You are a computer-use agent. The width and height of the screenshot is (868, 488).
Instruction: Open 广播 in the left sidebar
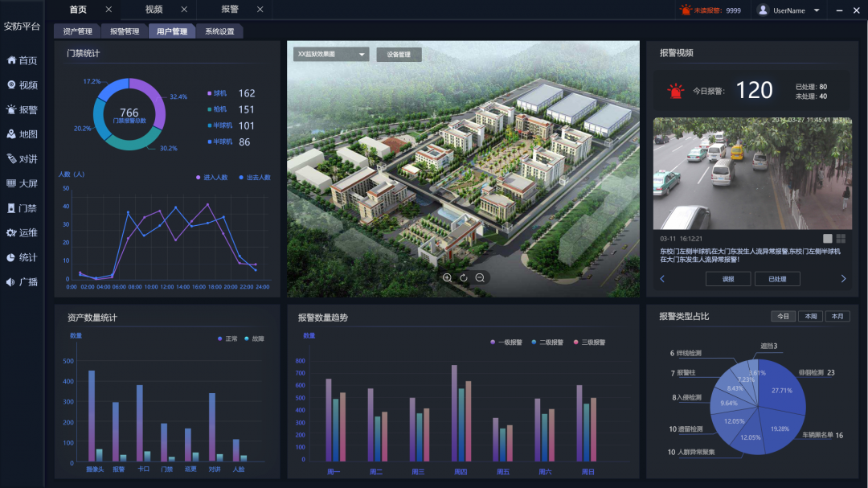[23, 282]
